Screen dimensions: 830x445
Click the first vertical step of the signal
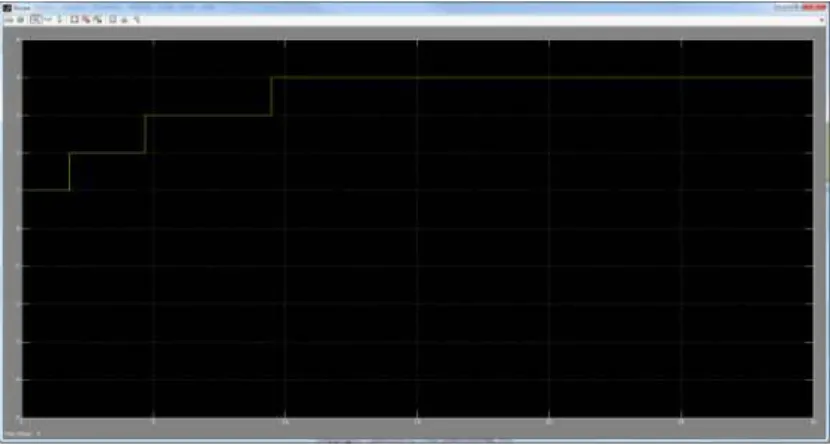[69, 171]
